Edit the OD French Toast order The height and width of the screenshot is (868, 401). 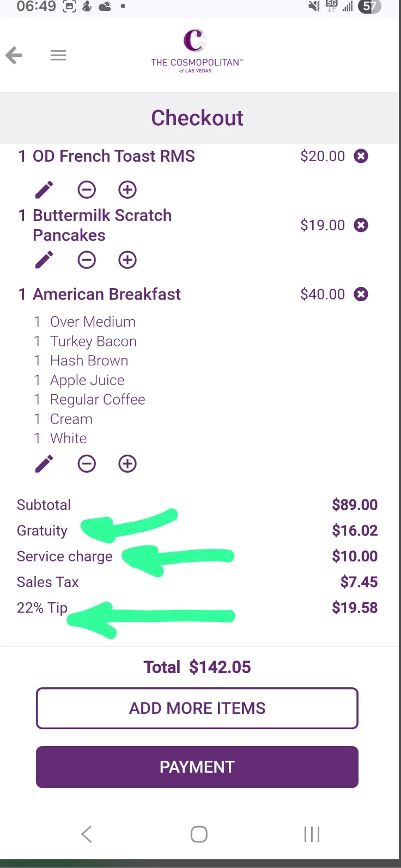coord(44,190)
